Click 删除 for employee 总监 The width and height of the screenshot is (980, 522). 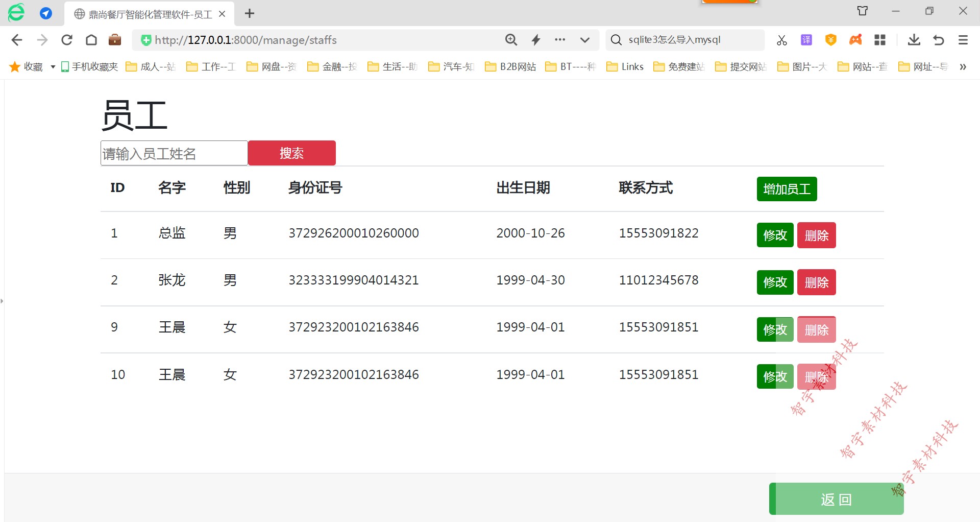[x=817, y=235]
